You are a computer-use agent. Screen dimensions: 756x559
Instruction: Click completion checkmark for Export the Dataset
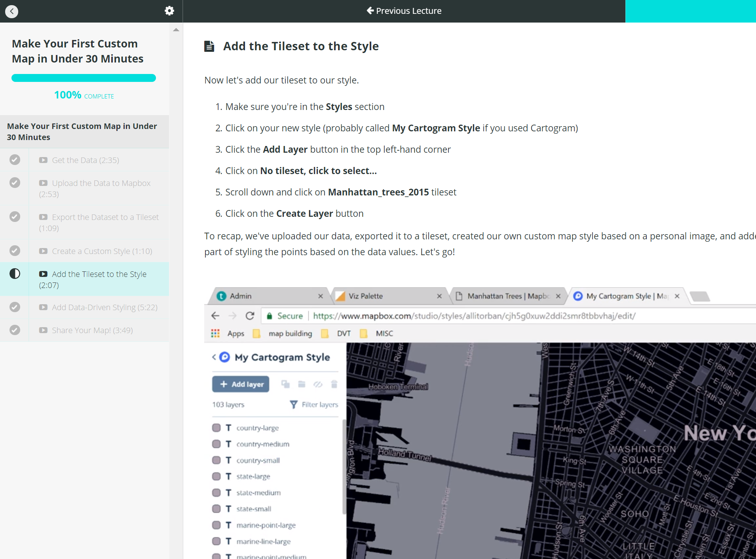click(x=15, y=216)
